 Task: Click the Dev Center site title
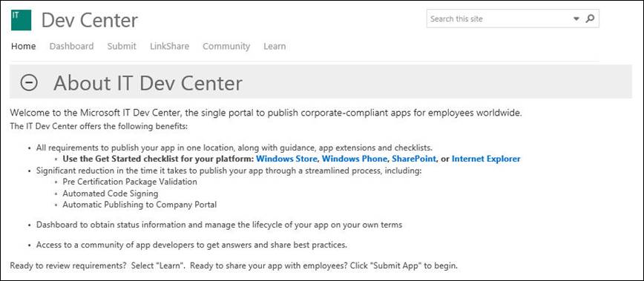click(90, 21)
